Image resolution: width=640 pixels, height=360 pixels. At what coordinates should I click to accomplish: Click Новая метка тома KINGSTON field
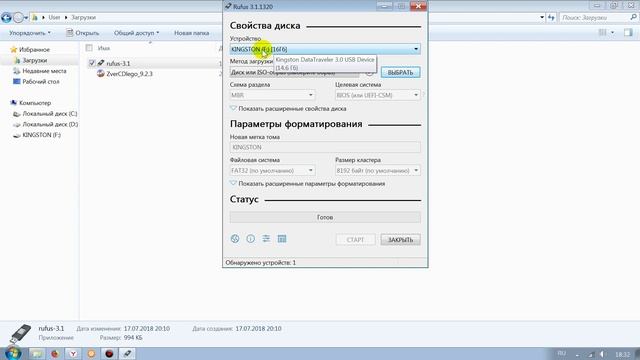tap(325, 147)
